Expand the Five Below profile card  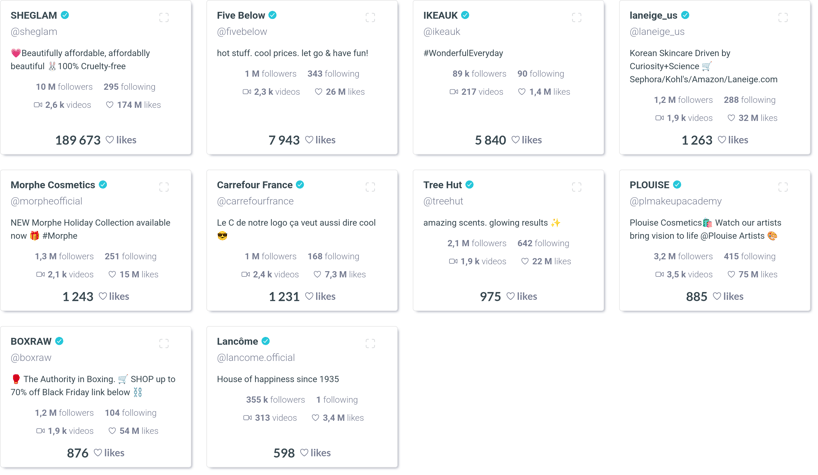pyautogui.click(x=370, y=18)
